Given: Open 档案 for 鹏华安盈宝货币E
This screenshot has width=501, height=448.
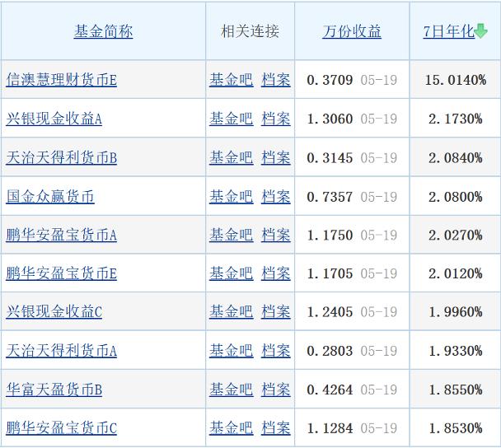Looking at the screenshot, I should 276,273.
